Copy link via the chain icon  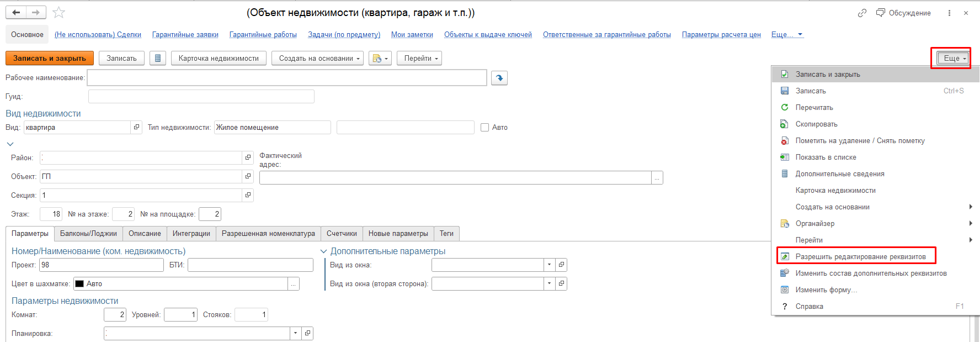(862, 13)
